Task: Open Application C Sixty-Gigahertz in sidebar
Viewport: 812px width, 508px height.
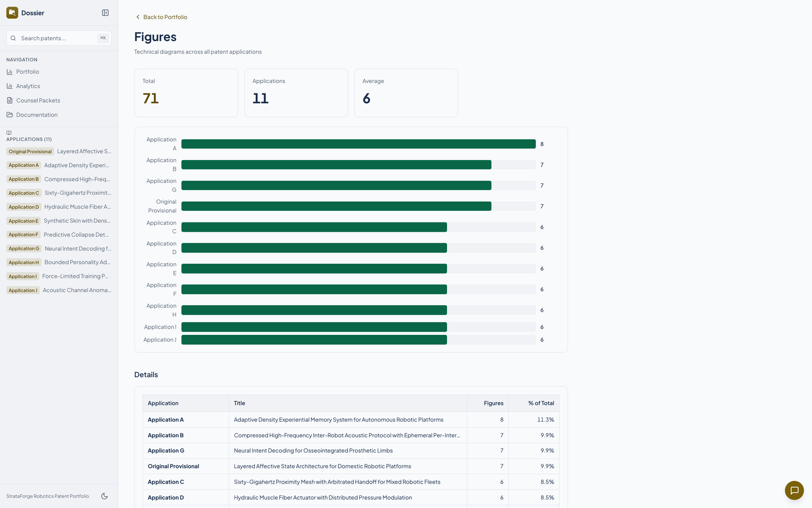Action: point(59,193)
